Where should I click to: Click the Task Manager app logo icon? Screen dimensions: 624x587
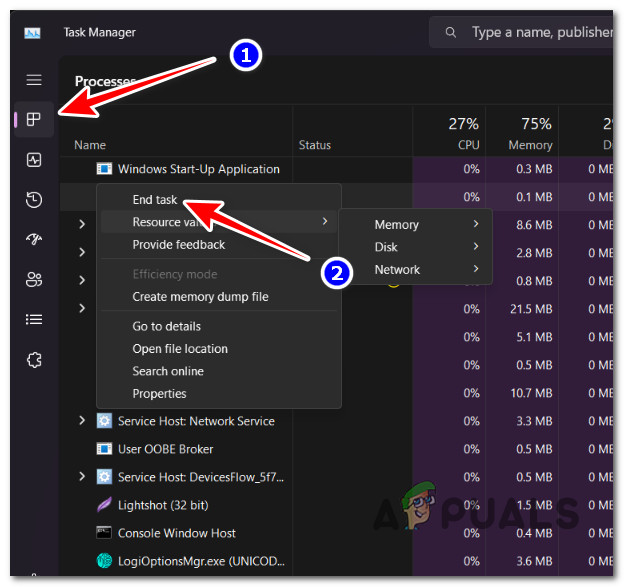tap(32, 33)
